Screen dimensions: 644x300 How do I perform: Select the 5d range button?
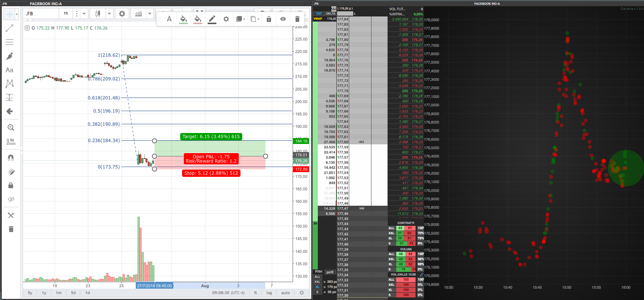pos(73,293)
